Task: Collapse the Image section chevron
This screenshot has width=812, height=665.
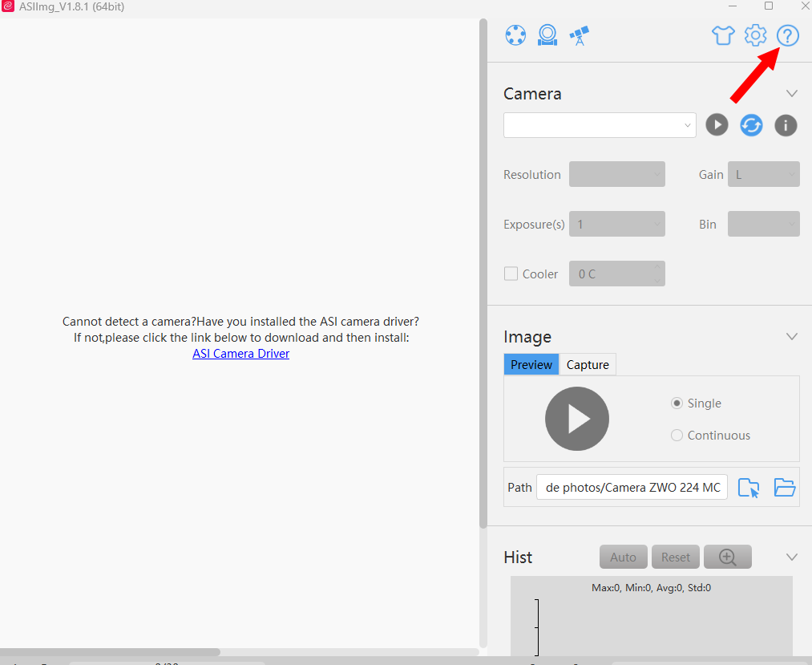Action: point(791,337)
